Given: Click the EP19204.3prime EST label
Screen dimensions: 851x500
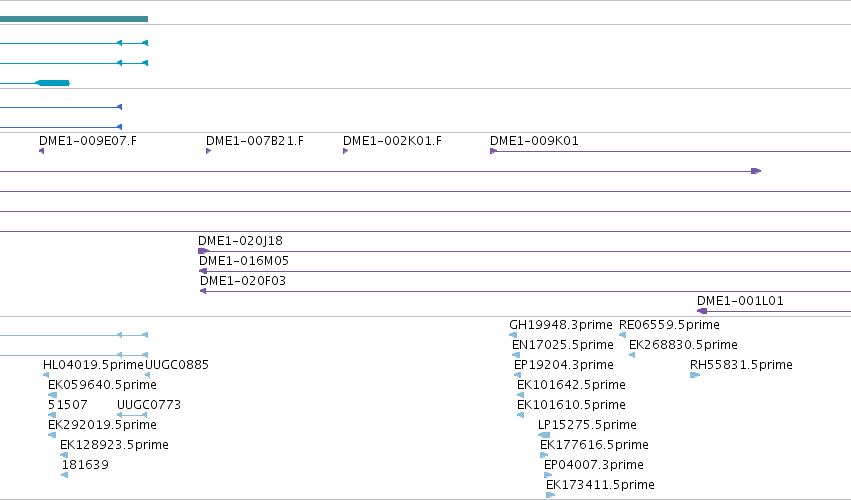Looking at the screenshot, I should tap(564, 365).
